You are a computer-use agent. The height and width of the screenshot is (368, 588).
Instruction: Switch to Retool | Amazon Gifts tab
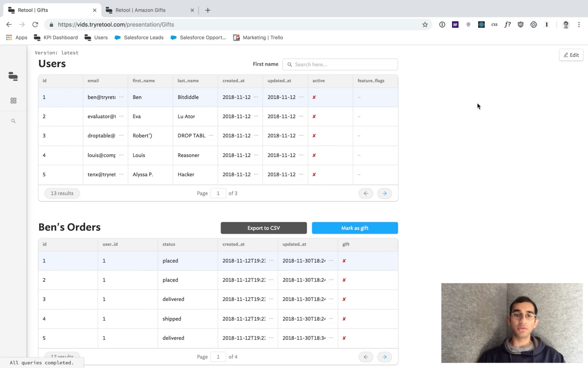[141, 10]
